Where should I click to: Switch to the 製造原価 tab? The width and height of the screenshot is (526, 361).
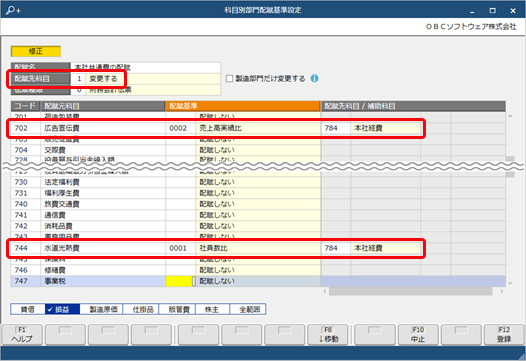click(102, 309)
